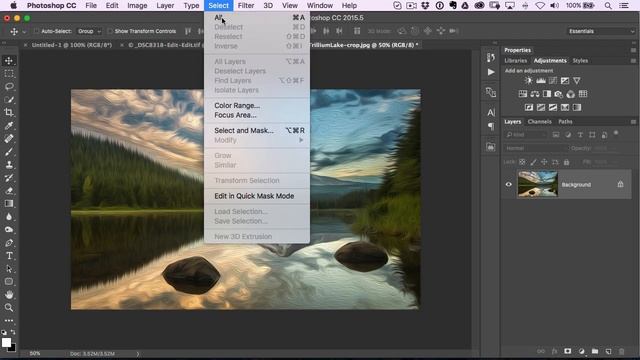Create a new group folder icon
Viewport: 640px width, 360px height.
pos(595,351)
